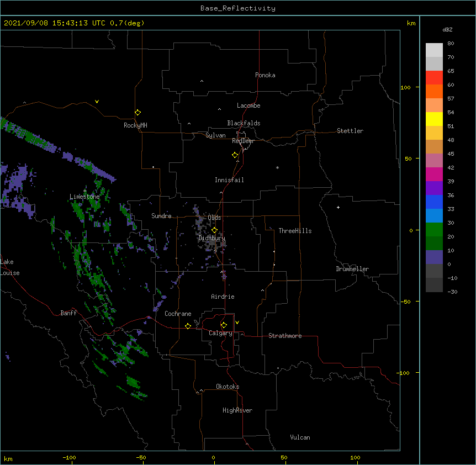This screenshot has height=465, width=476.
Task: Click the 48 dBZ tan legend swatch
Action: point(434,146)
